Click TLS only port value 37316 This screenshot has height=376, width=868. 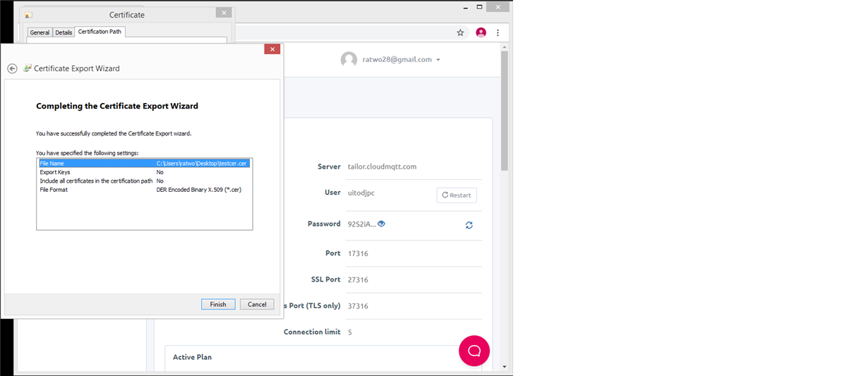click(358, 306)
